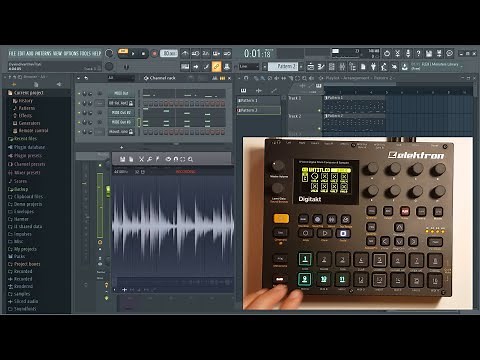Click the save floppy icon in top toolbar
480x360 pixels.
pos(429,53)
